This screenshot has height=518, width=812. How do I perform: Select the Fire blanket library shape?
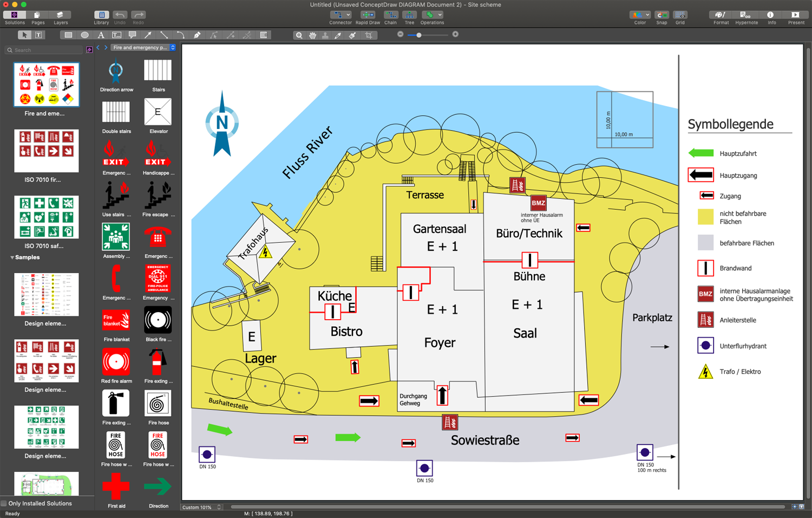pos(116,321)
